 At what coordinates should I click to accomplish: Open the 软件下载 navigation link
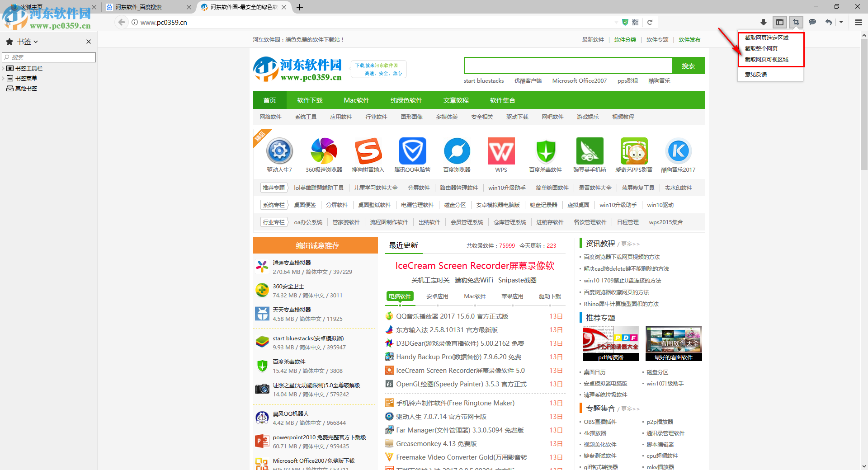pos(310,100)
